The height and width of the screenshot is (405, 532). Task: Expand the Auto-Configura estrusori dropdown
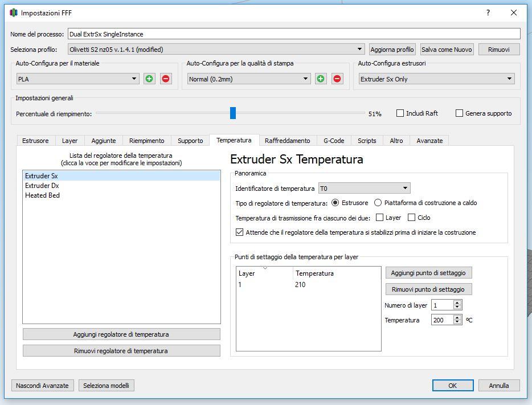click(x=436, y=79)
